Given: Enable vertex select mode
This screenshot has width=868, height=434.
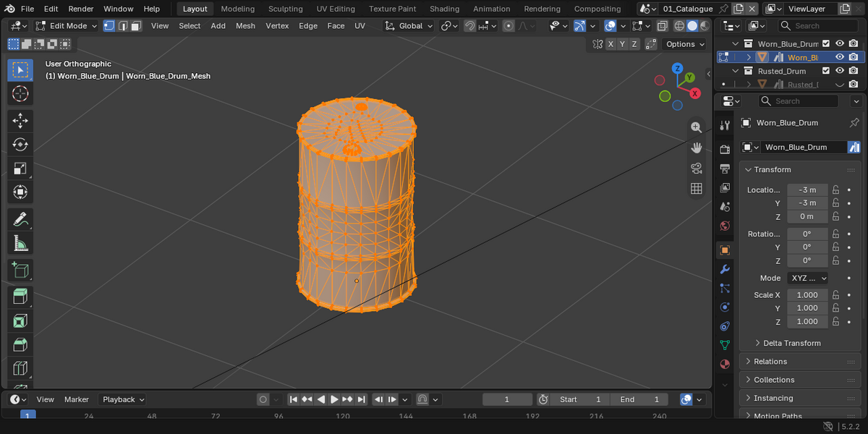Looking at the screenshot, I should (109, 25).
